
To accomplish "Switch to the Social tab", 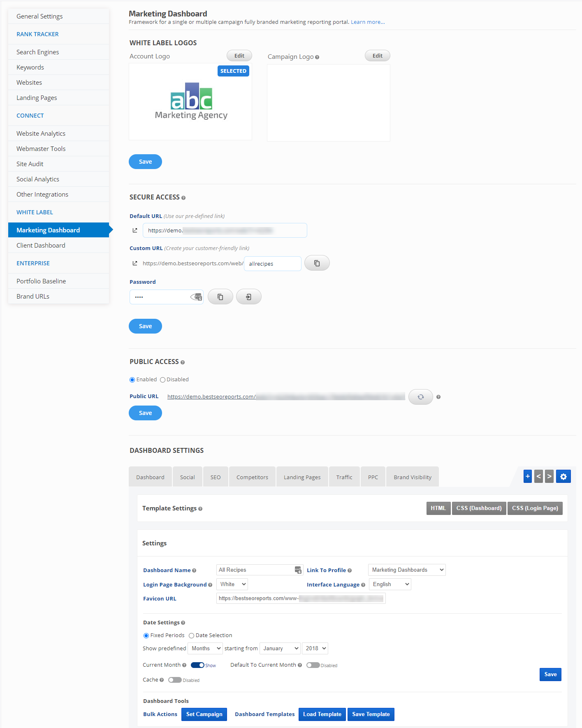I will pyautogui.click(x=188, y=477).
